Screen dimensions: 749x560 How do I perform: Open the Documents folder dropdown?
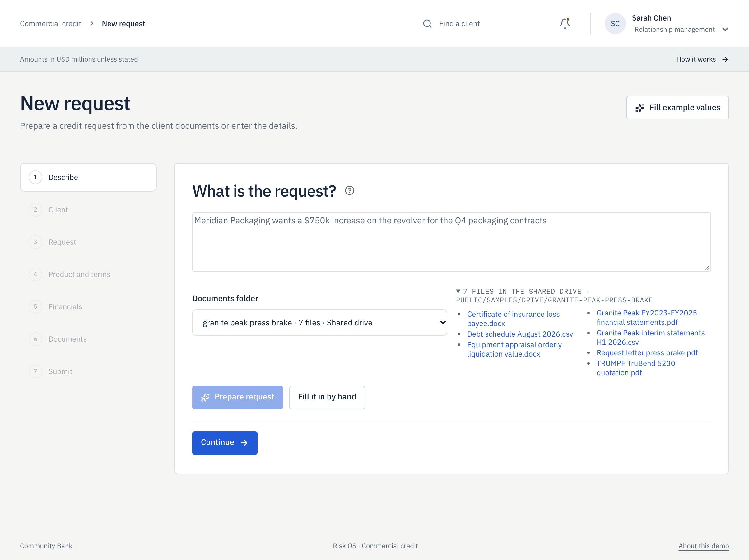point(319,323)
